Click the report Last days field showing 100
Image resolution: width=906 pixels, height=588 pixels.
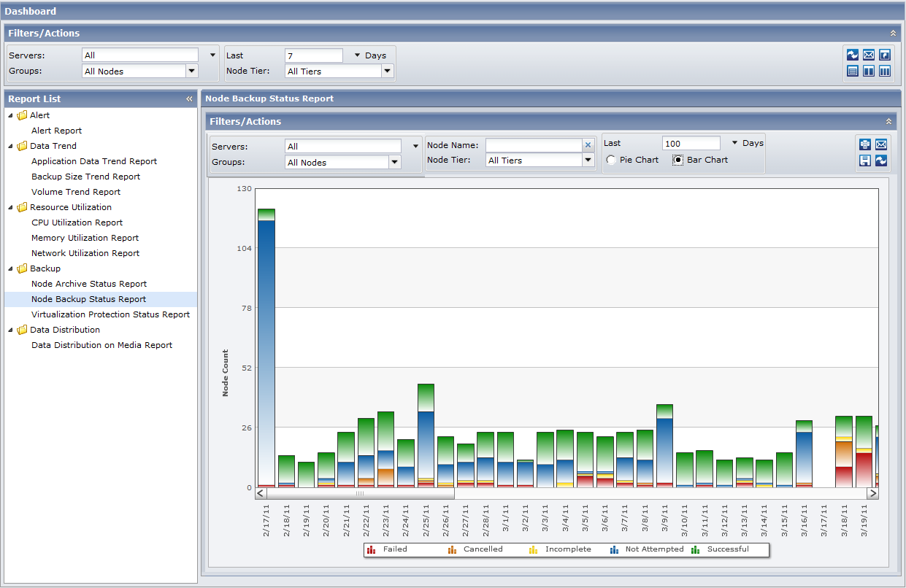point(691,144)
